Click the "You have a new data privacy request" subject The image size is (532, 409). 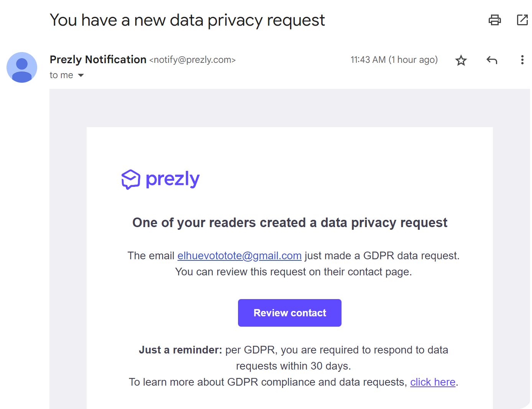click(187, 20)
